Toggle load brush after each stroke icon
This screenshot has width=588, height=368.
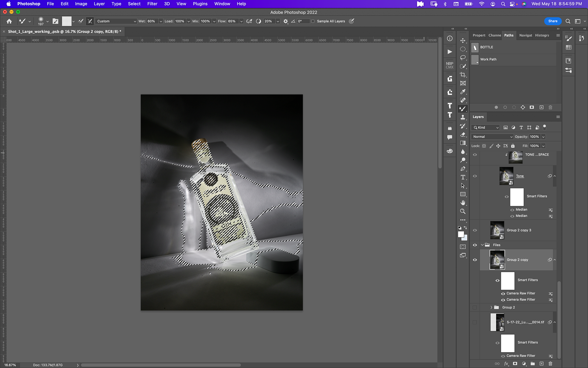[81, 21]
